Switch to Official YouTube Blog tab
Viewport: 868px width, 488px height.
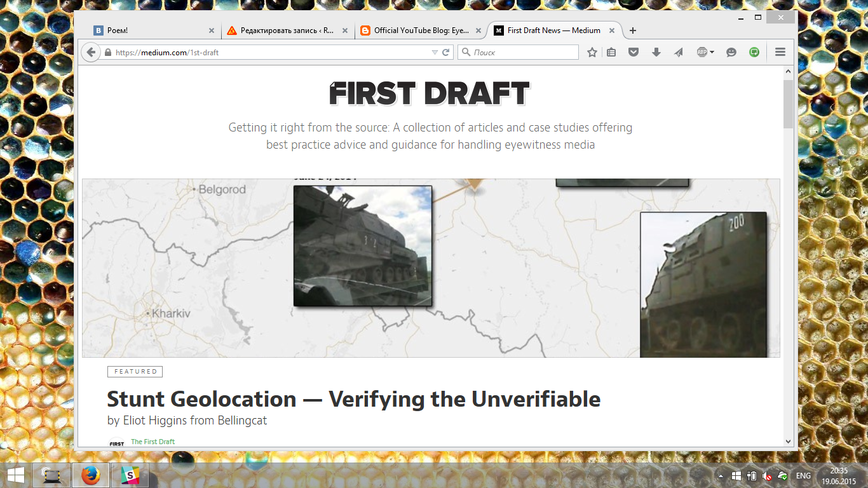420,30
